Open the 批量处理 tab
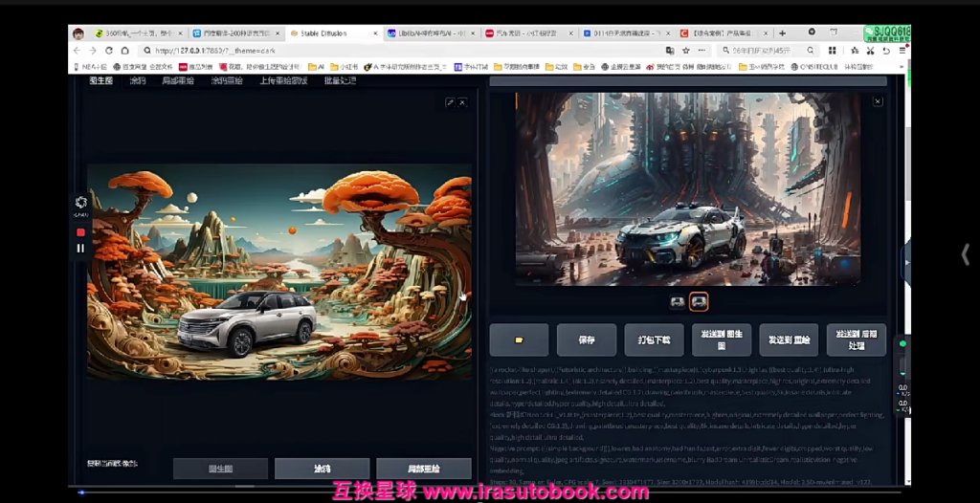This screenshot has height=503, width=980. [x=340, y=80]
